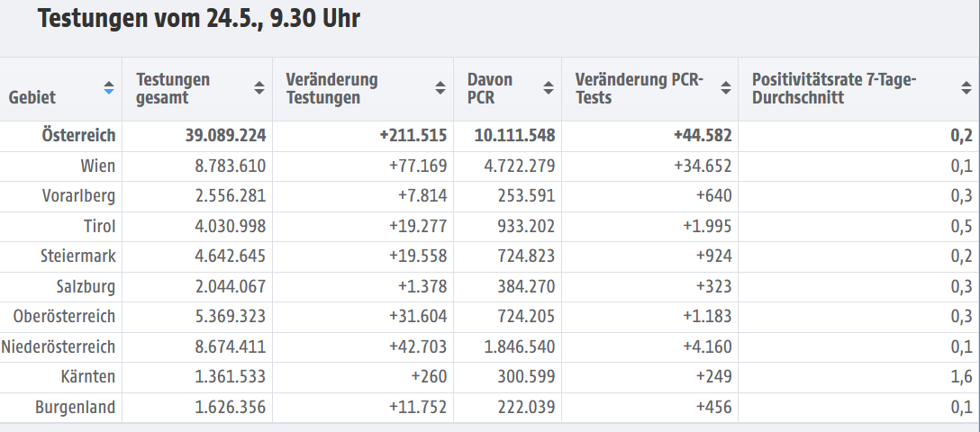This screenshot has width=980, height=432.
Task: Click sort icon for Veränderung PCR-Tests
Action: tap(726, 88)
